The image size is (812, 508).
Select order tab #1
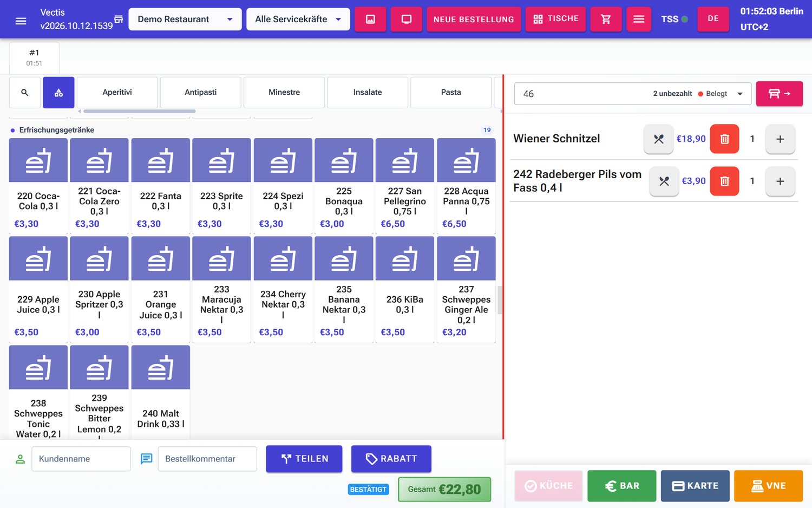tap(34, 57)
